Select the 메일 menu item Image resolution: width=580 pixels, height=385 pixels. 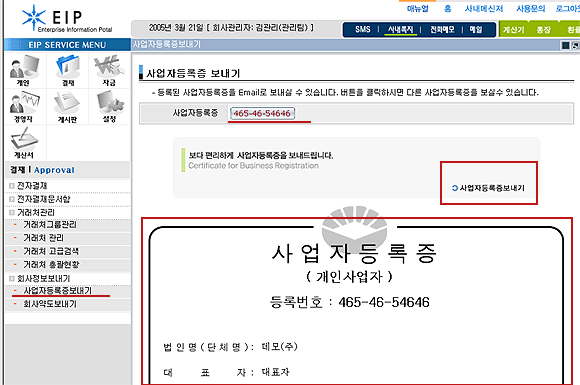point(476,29)
